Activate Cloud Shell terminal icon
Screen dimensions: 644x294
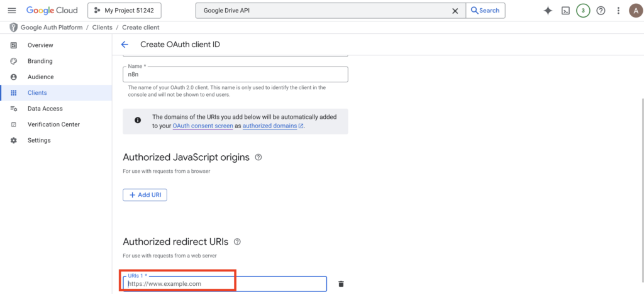[565, 11]
